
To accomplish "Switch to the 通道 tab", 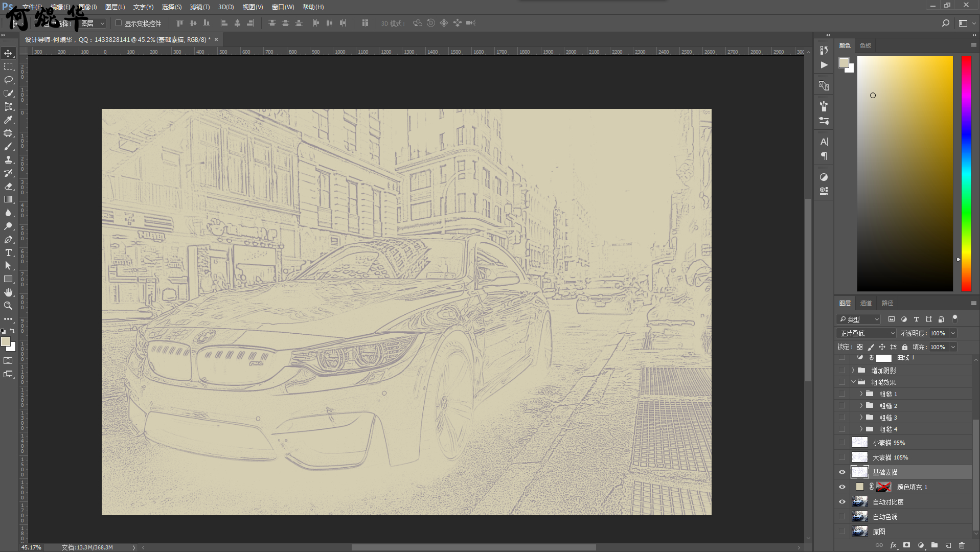I will [865, 303].
